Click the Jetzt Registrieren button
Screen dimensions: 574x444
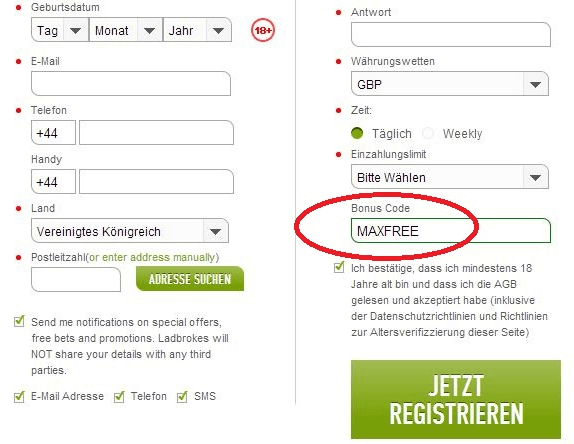coord(456,399)
